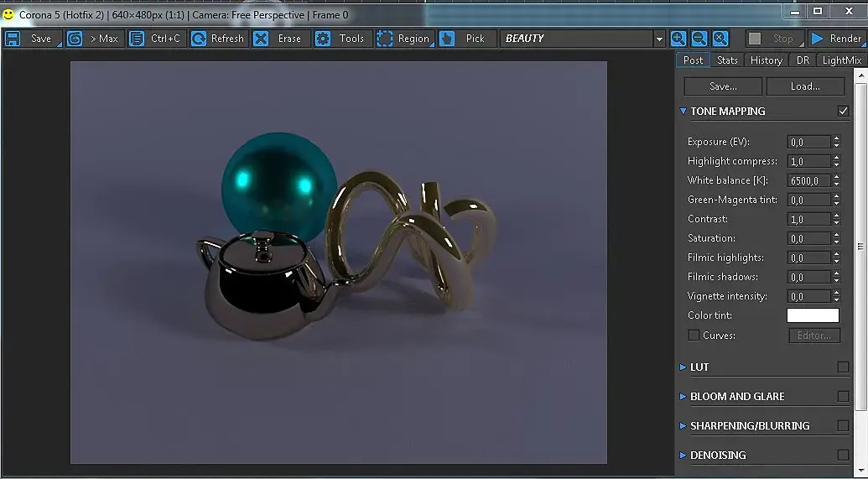The height and width of the screenshot is (479, 868).
Task: Toggle the Tone Mapping checkbox
Action: [843, 111]
